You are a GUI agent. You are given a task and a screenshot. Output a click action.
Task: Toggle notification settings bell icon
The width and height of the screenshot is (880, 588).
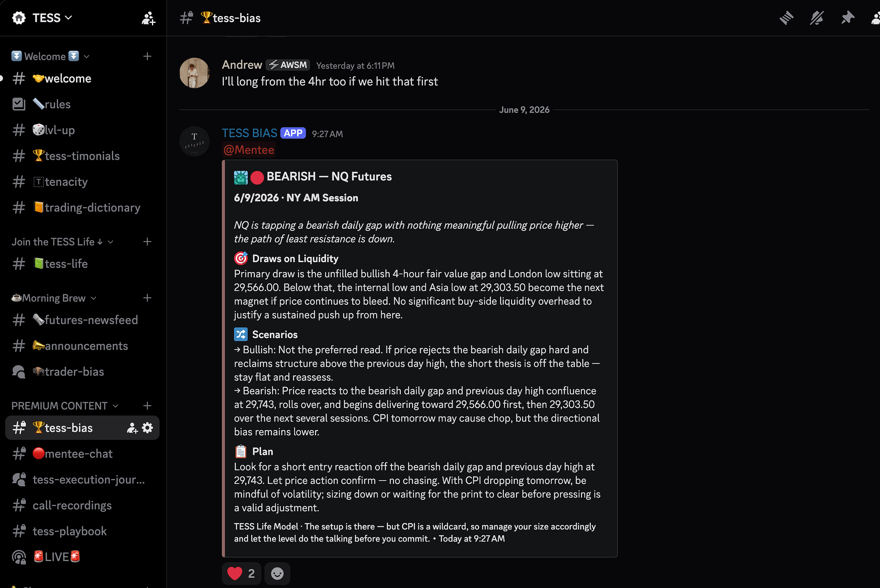pos(817,18)
